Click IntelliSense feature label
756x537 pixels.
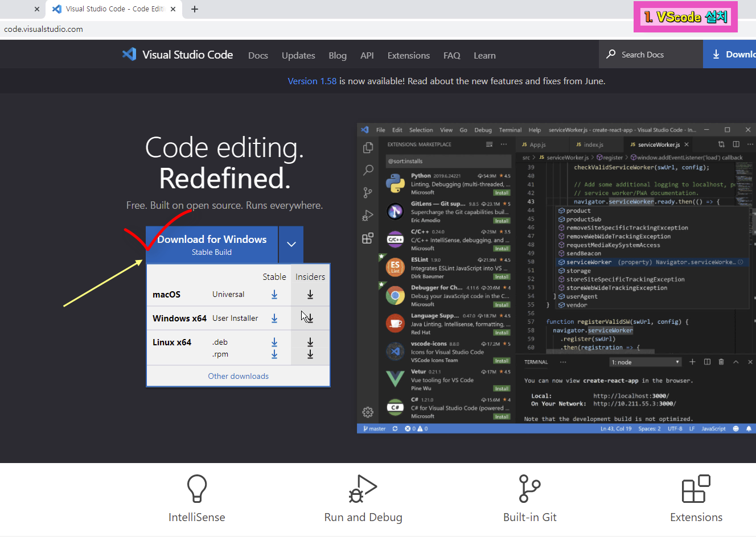click(x=197, y=517)
